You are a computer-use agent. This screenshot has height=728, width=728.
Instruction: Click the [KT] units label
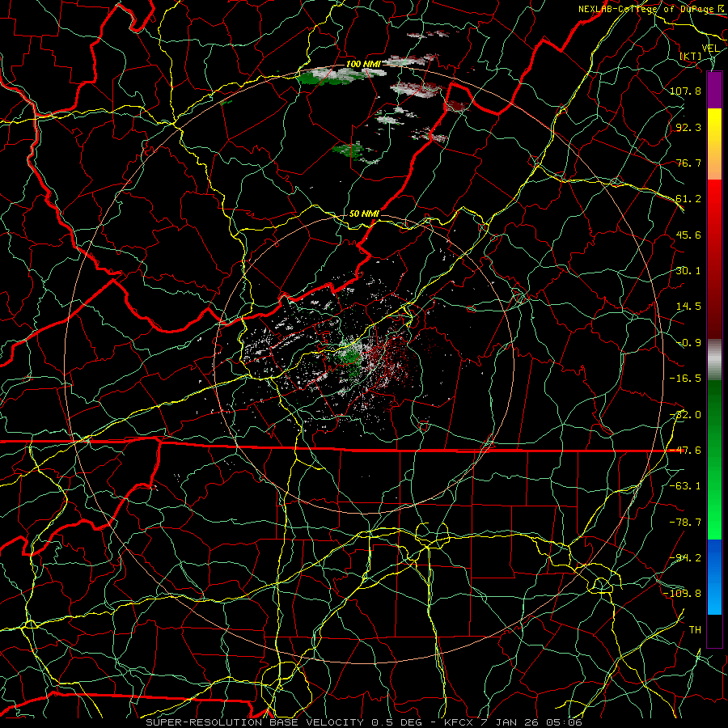click(691, 56)
